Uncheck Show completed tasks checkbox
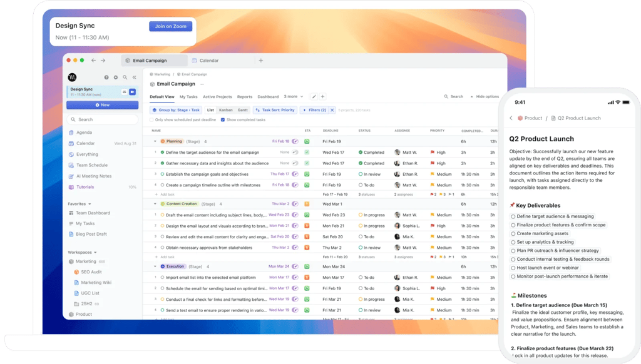Viewport: 641px width, 364px height. [x=223, y=119]
